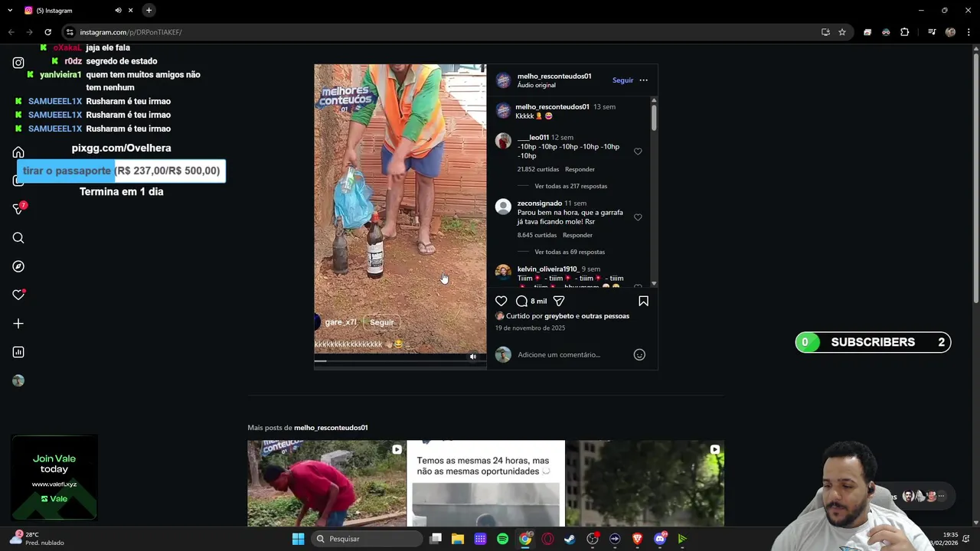
Task: Create new post with plus icon
Action: click(18, 324)
